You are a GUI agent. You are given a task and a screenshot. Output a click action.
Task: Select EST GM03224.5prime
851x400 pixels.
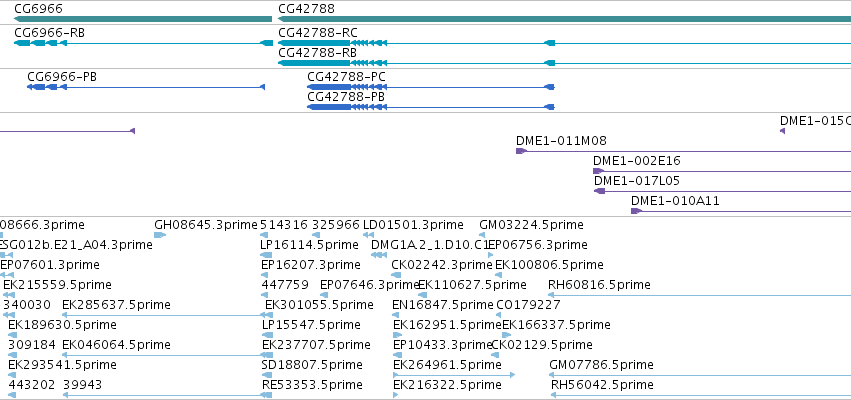pyautogui.click(x=531, y=225)
